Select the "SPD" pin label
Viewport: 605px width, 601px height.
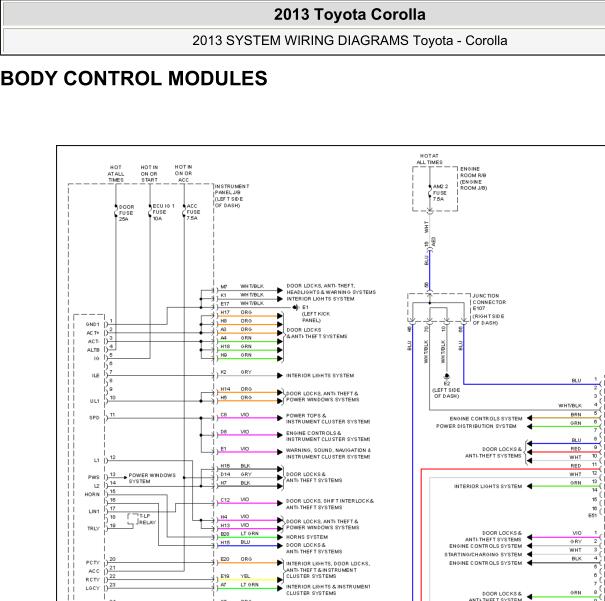point(95,418)
